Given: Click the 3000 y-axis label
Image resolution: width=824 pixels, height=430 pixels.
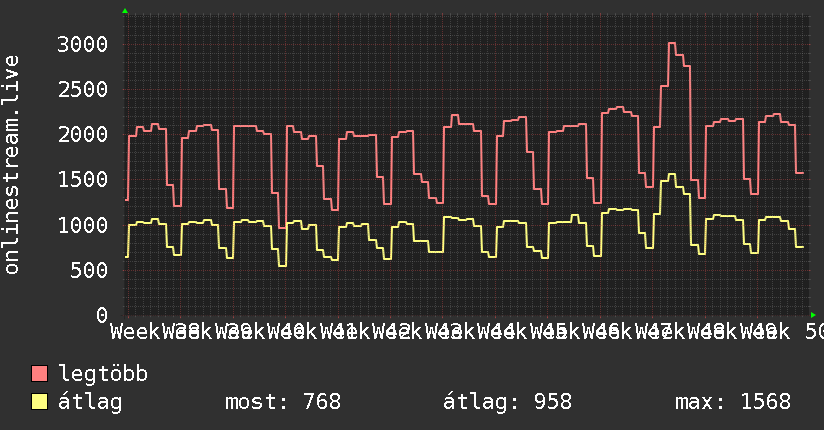Looking at the screenshot, I should 83,44.
